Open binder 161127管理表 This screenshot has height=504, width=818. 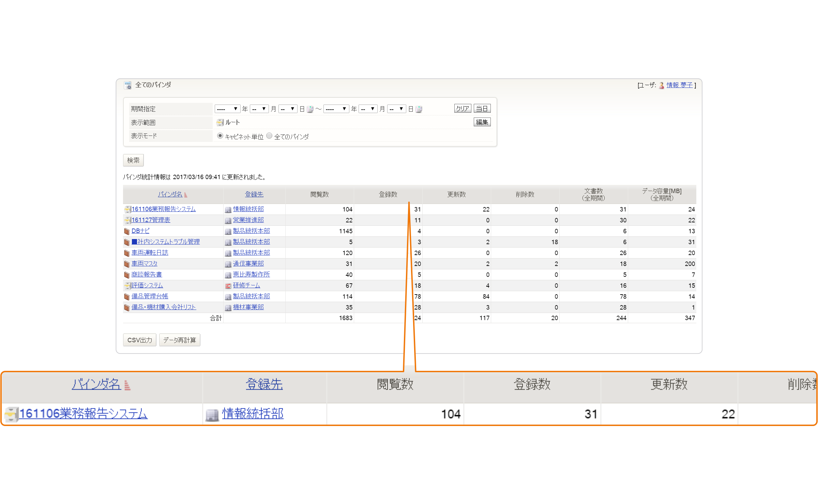[x=151, y=220]
